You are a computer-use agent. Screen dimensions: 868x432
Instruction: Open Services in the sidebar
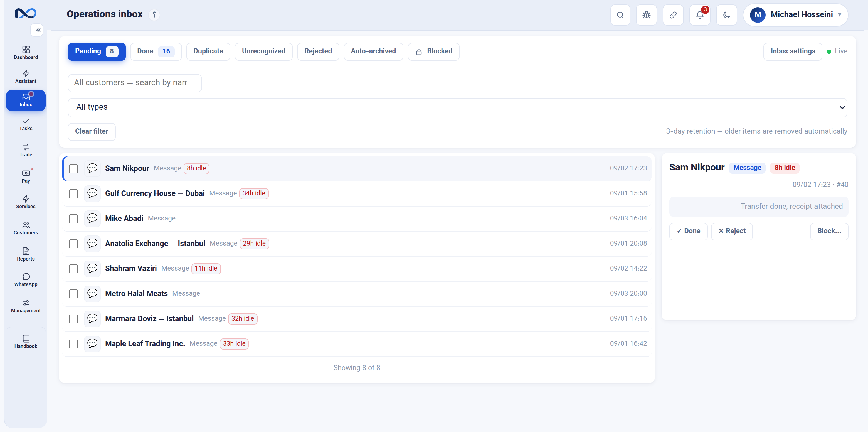(x=26, y=202)
